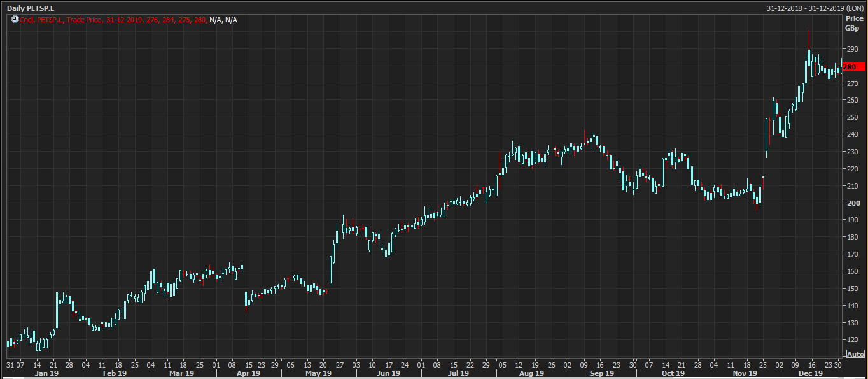Click the Jul 19 month label
This screenshot has width=868, height=379.
point(459,374)
